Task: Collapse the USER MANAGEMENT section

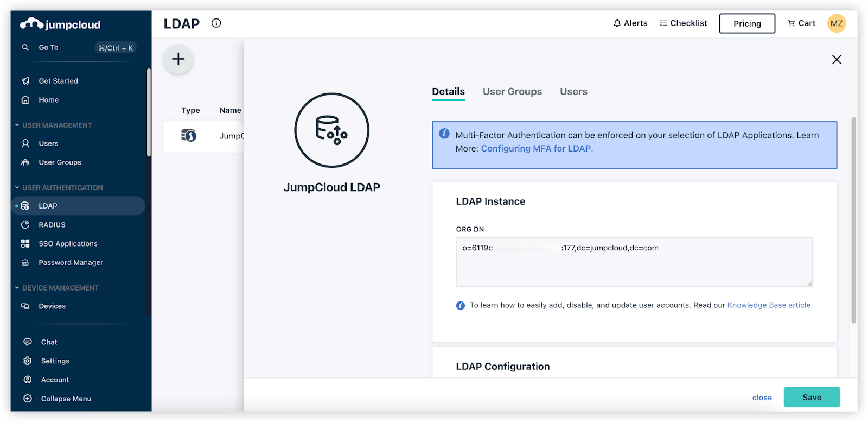Action: [x=17, y=125]
